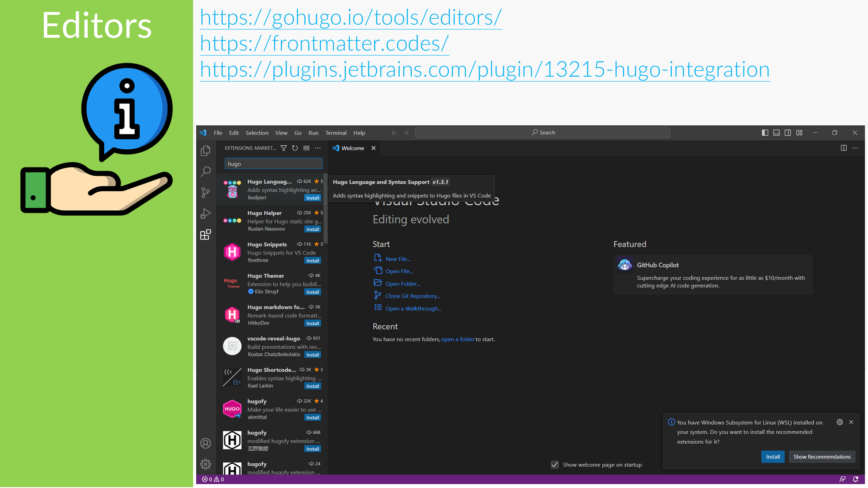Viewport: 868px width, 488px height.
Task: Open the Terminal menu
Action: click(x=335, y=133)
